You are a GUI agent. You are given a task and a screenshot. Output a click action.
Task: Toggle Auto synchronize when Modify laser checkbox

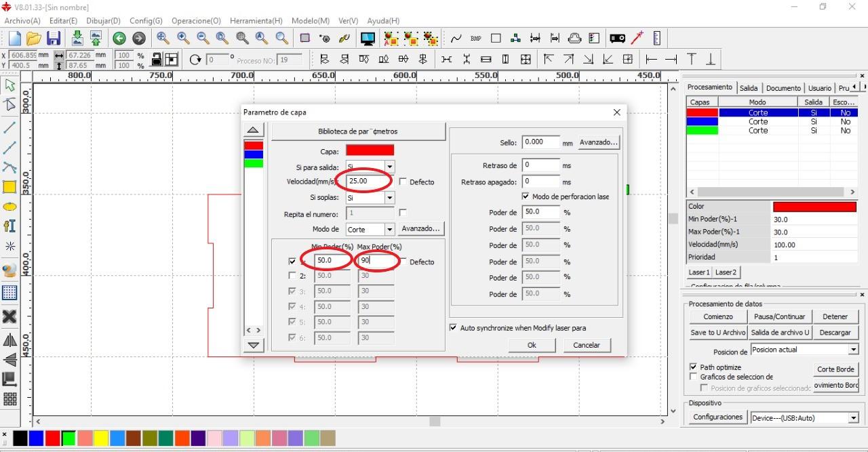pos(453,327)
